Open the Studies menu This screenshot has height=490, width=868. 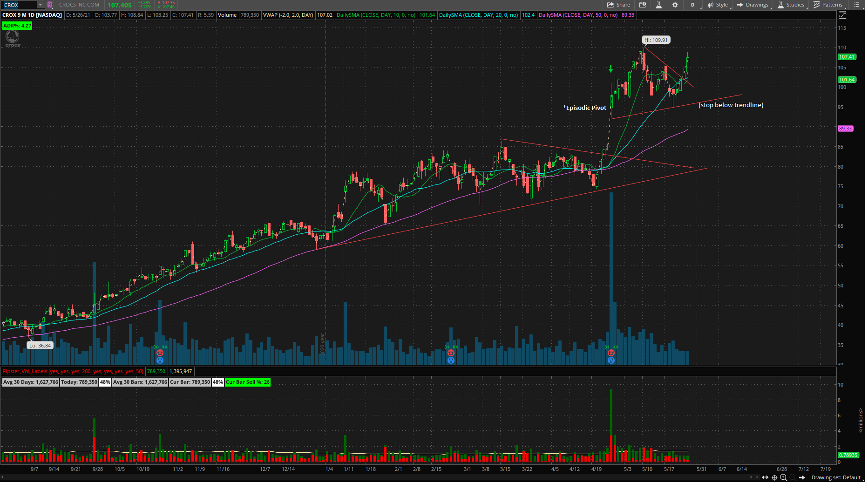point(791,5)
